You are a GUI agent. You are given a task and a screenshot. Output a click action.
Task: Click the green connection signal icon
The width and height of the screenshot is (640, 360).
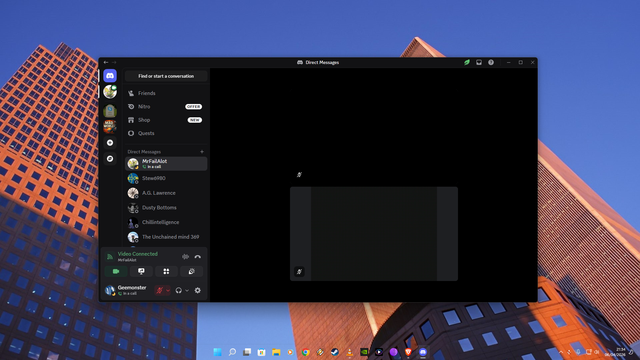pos(110,257)
